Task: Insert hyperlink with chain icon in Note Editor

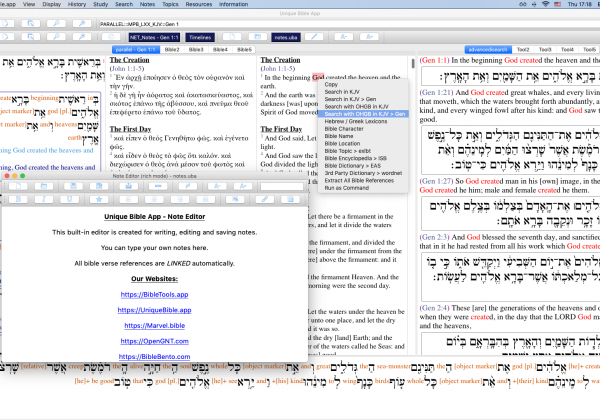Action: pyautogui.click(x=265, y=199)
